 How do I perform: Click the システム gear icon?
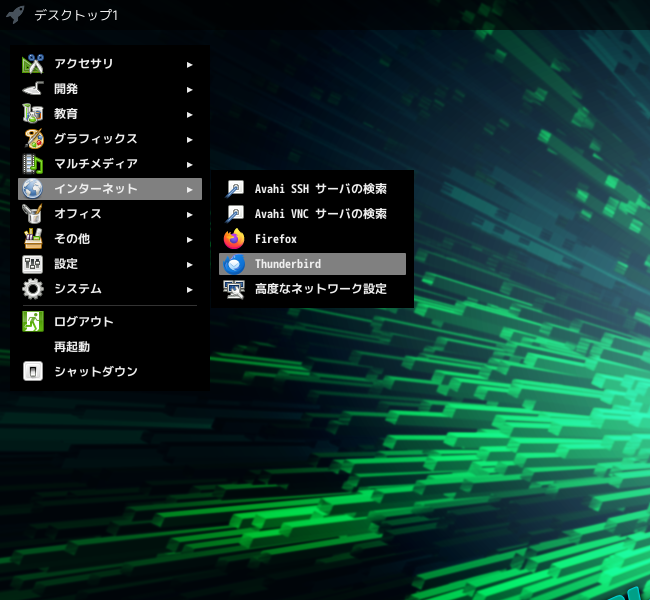click(x=33, y=289)
